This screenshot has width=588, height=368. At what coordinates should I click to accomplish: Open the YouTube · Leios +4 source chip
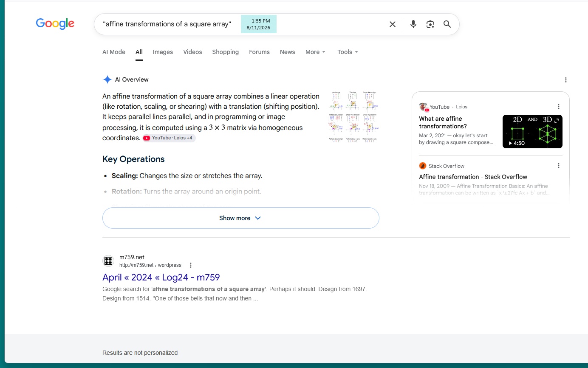[x=169, y=138]
